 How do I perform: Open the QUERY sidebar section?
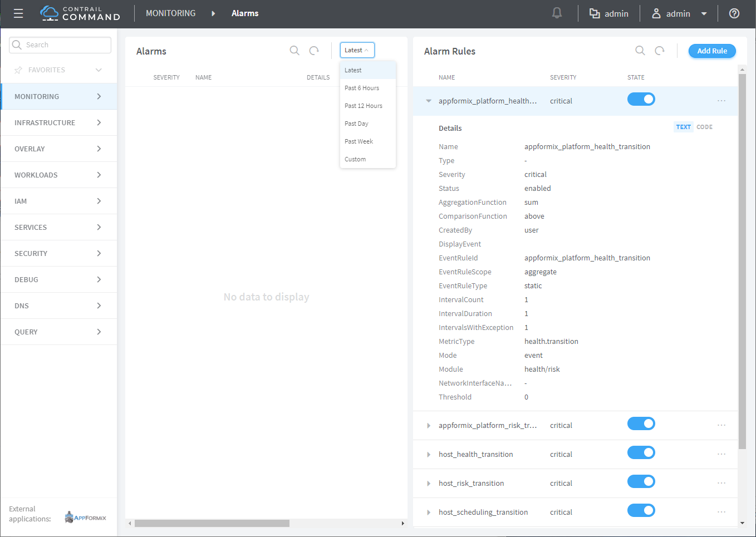click(x=58, y=332)
